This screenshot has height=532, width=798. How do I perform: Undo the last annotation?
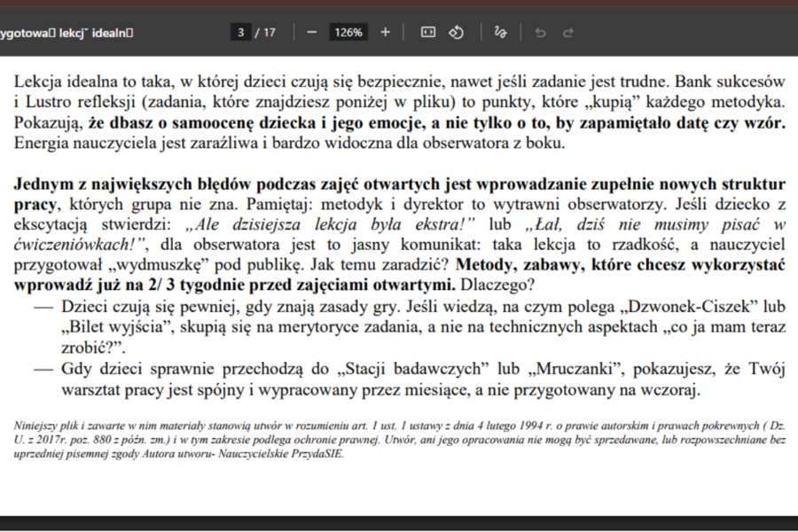pyautogui.click(x=539, y=31)
